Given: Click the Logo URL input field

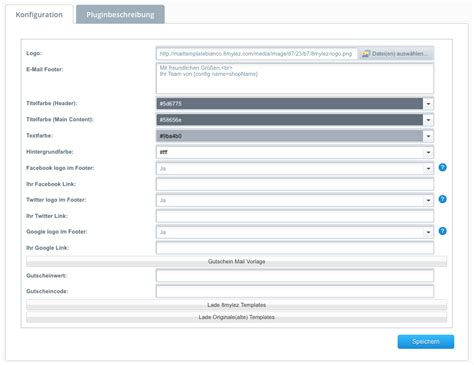Looking at the screenshot, I should tap(257, 54).
